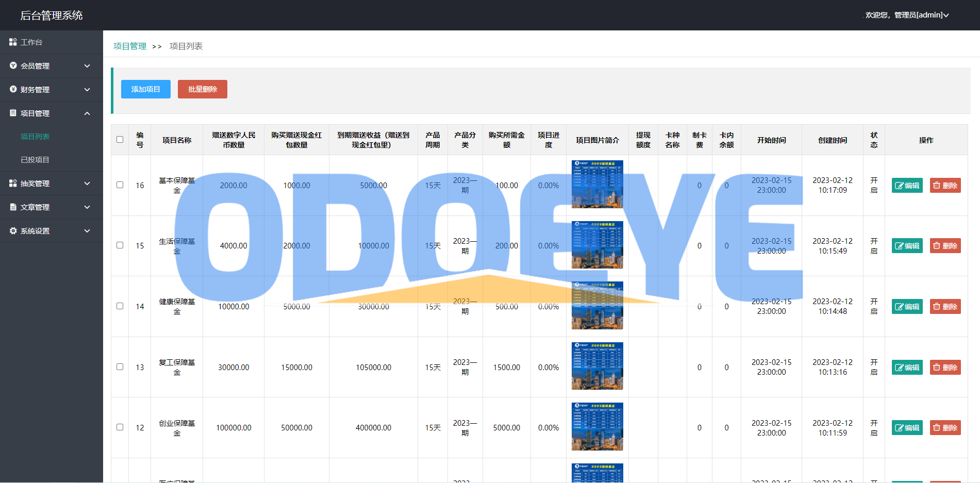Viewport: 980px width, 483px height.
Task: Delete project 13 using the 删除 button
Action: (945, 368)
